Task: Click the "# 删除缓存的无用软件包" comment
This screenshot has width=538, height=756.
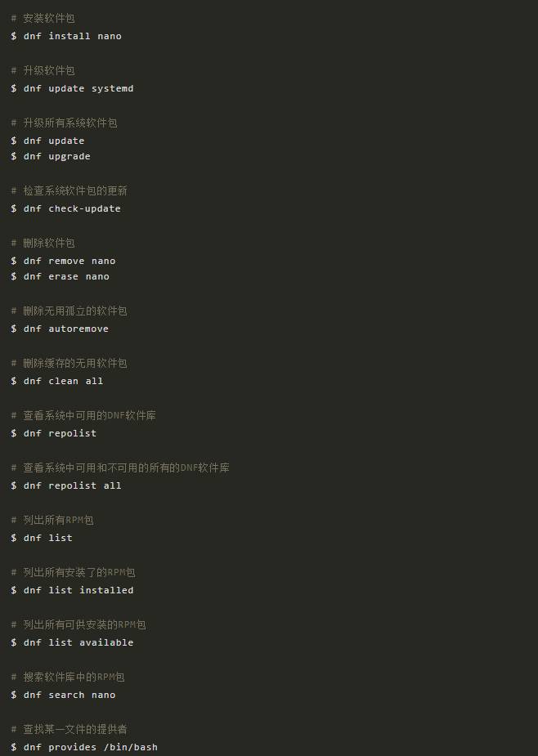Action: pos(69,363)
